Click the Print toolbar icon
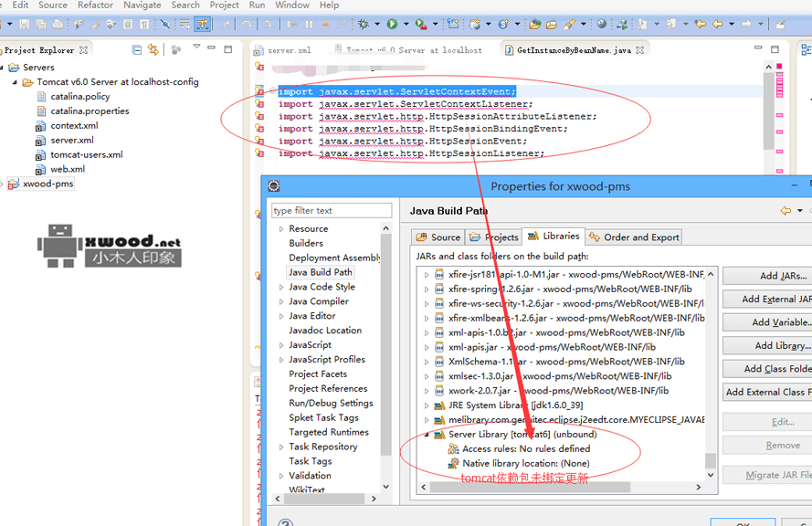The width and height of the screenshot is (812, 526). coord(58,24)
